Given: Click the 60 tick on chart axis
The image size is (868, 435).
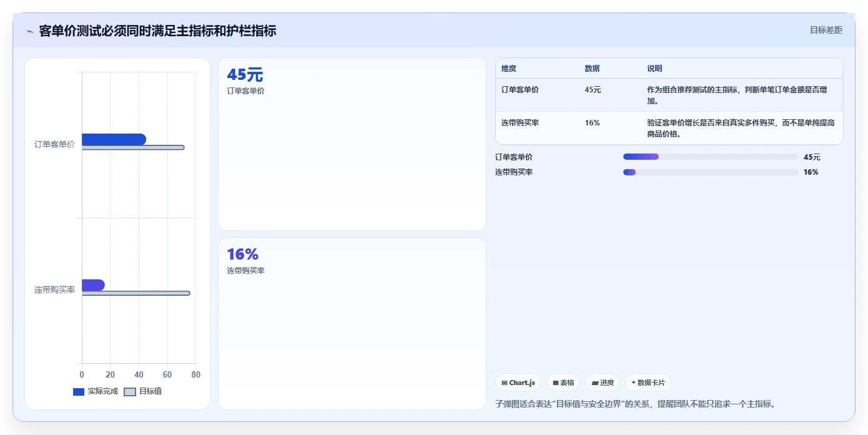Looking at the screenshot, I should tap(167, 374).
